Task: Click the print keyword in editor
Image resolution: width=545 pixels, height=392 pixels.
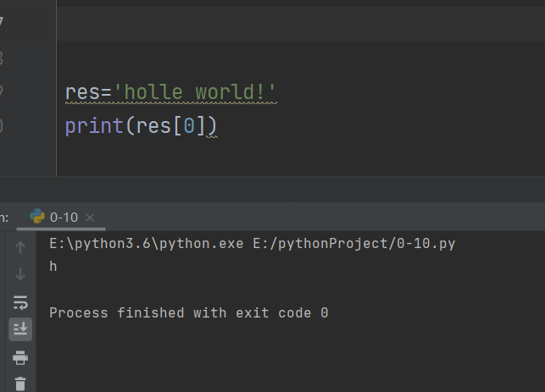Action: [x=94, y=125]
